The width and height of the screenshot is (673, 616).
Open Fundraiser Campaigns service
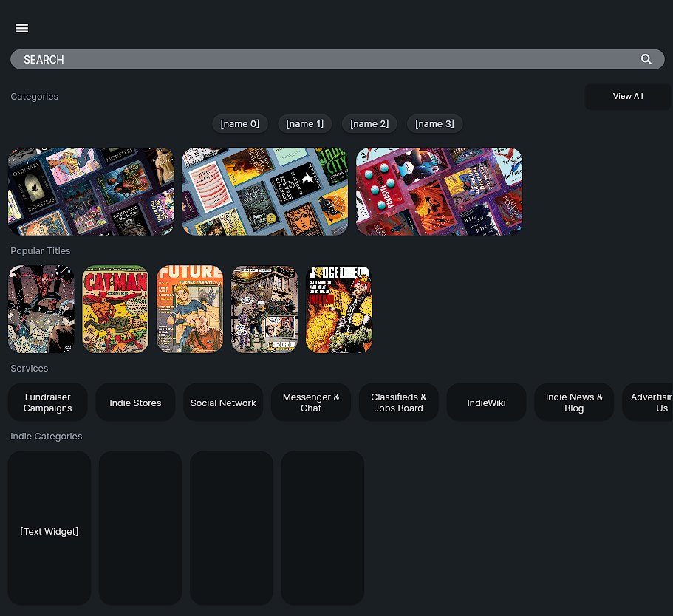click(x=47, y=402)
